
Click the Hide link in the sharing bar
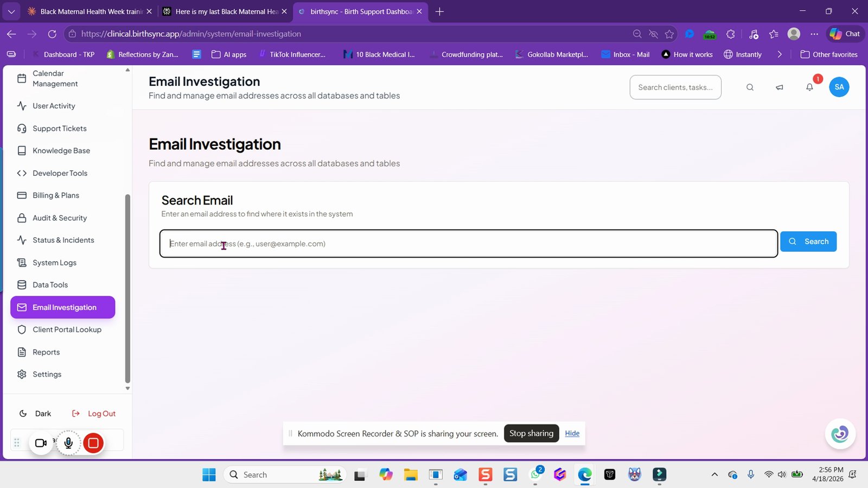coord(572,433)
